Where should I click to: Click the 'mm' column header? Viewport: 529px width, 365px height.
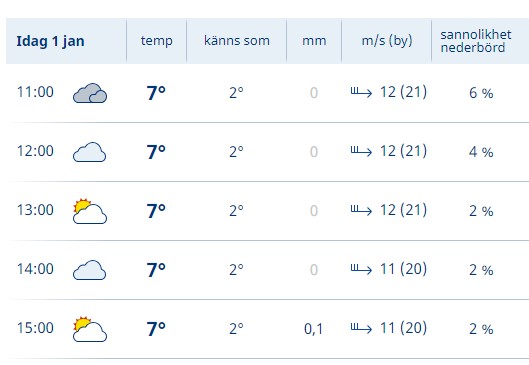click(314, 41)
